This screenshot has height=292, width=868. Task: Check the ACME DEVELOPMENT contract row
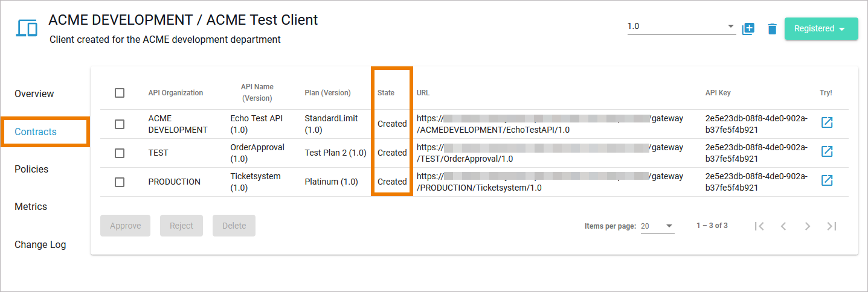(120, 124)
